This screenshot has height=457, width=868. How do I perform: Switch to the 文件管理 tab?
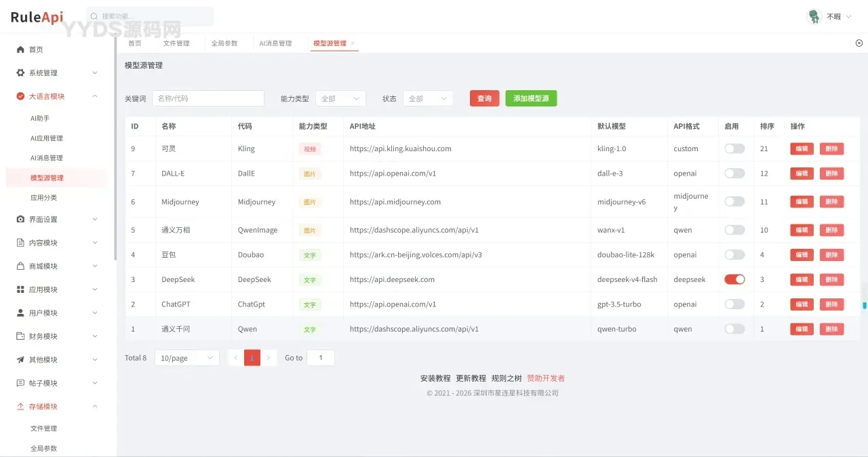pyautogui.click(x=176, y=43)
